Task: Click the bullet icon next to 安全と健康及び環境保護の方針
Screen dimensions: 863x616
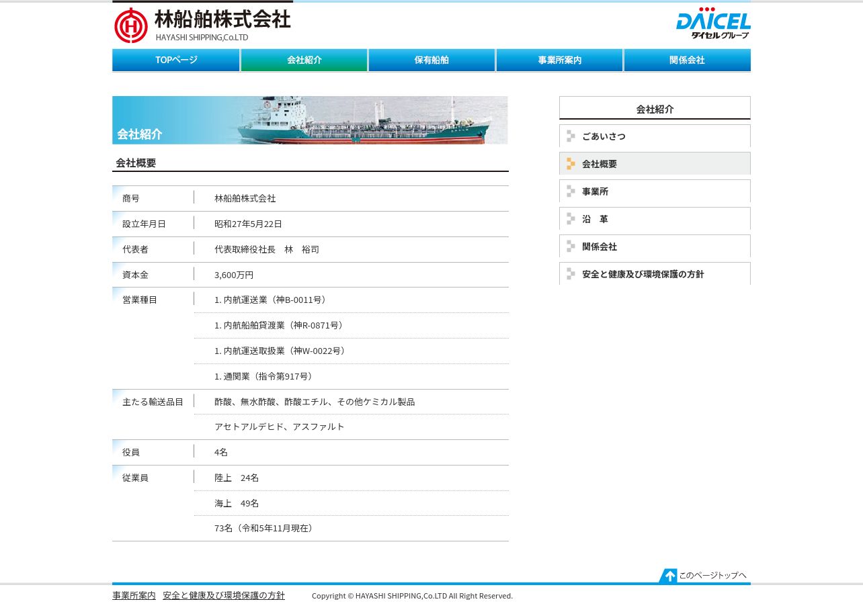Action: pyautogui.click(x=571, y=274)
